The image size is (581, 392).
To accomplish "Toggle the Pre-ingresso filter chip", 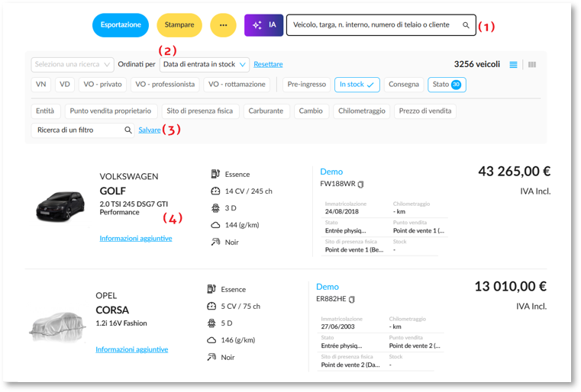I will coord(306,85).
